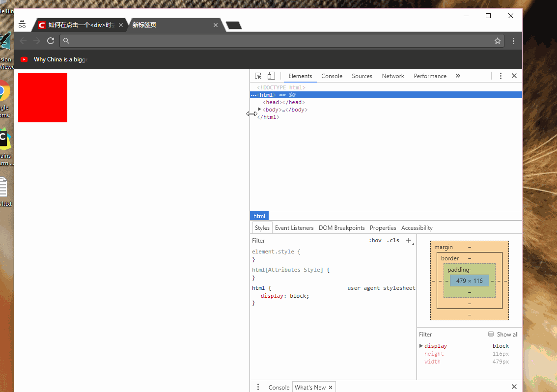The width and height of the screenshot is (557, 392).
Task: Click the element.style rule selector
Action: point(273,252)
